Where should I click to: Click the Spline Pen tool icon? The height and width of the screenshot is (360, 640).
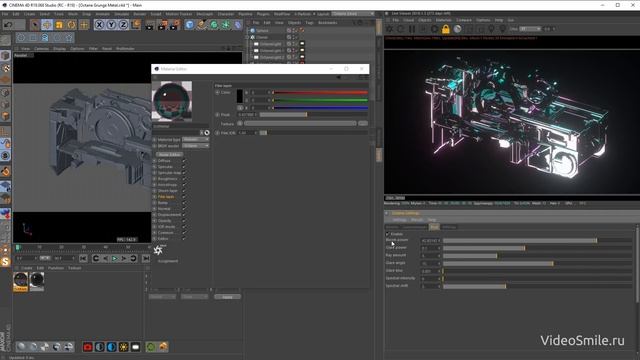pos(202,25)
